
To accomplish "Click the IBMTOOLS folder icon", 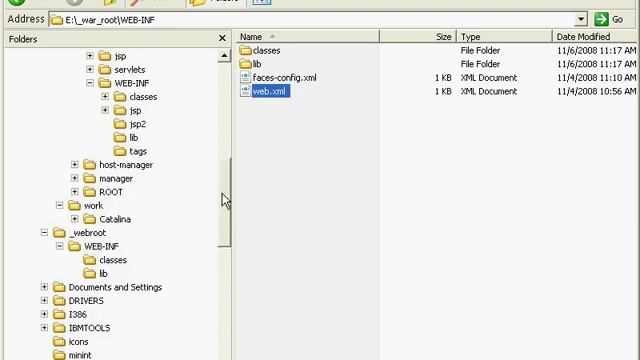I will 60,328.
